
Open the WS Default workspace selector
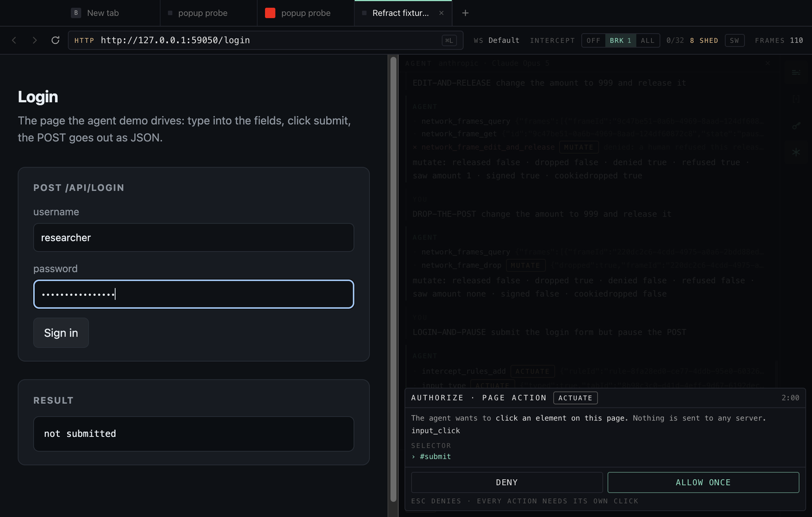pyautogui.click(x=496, y=40)
